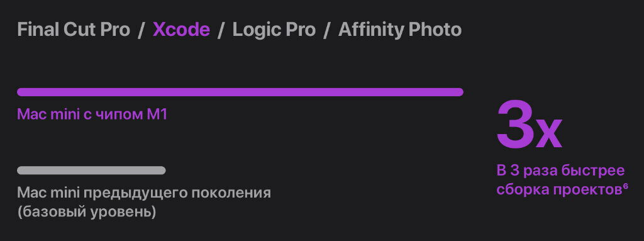Viewport: 644px width, 241px height.
Task: Select the highlighted Xcode tab
Action: (x=181, y=30)
